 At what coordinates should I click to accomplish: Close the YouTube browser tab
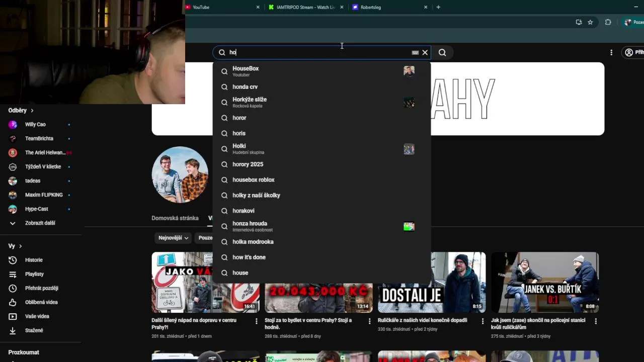click(x=258, y=7)
